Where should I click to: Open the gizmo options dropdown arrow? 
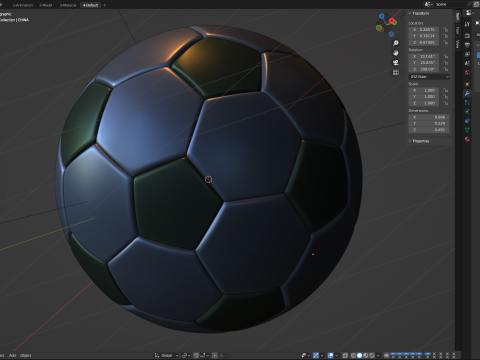322,355
